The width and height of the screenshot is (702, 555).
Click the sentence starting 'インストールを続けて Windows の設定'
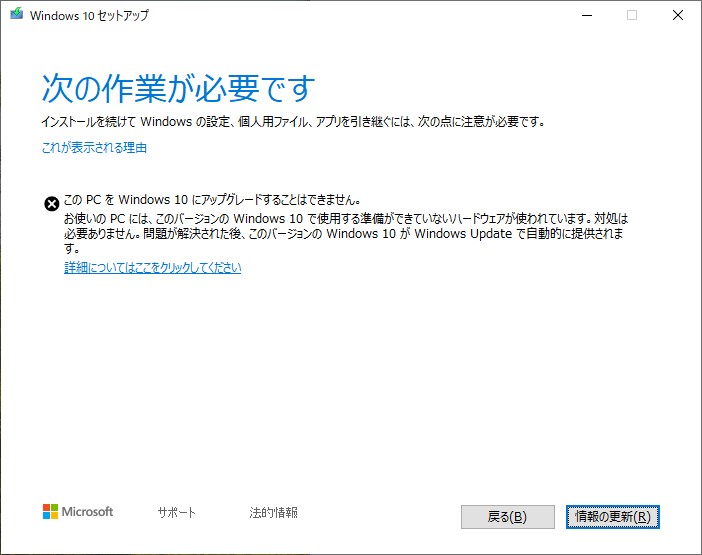tap(293, 121)
